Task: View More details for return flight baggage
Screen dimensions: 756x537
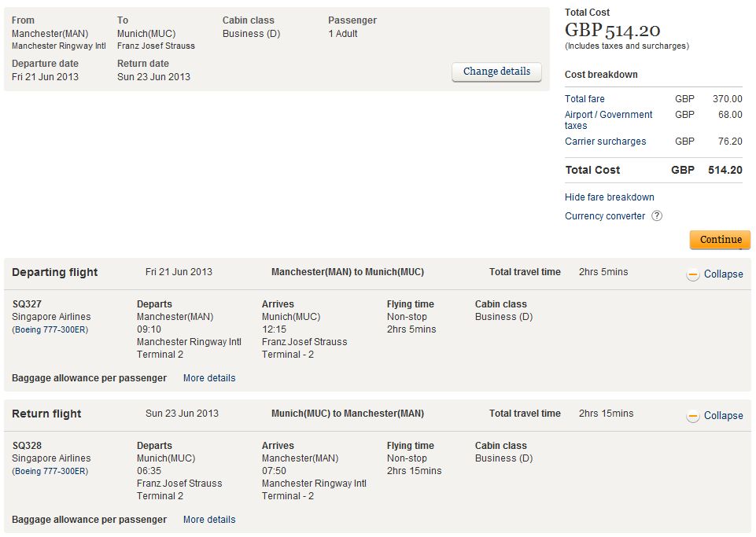Action: point(209,520)
